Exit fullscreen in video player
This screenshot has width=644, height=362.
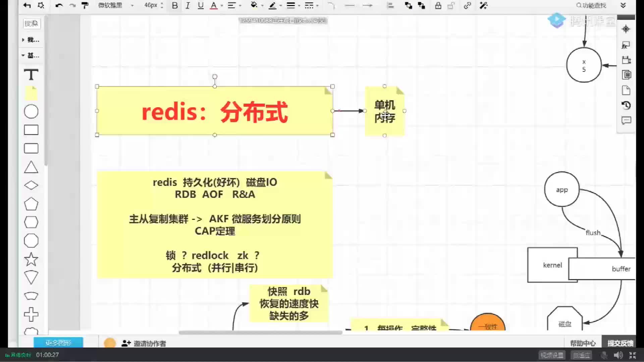click(x=633, y=355)
